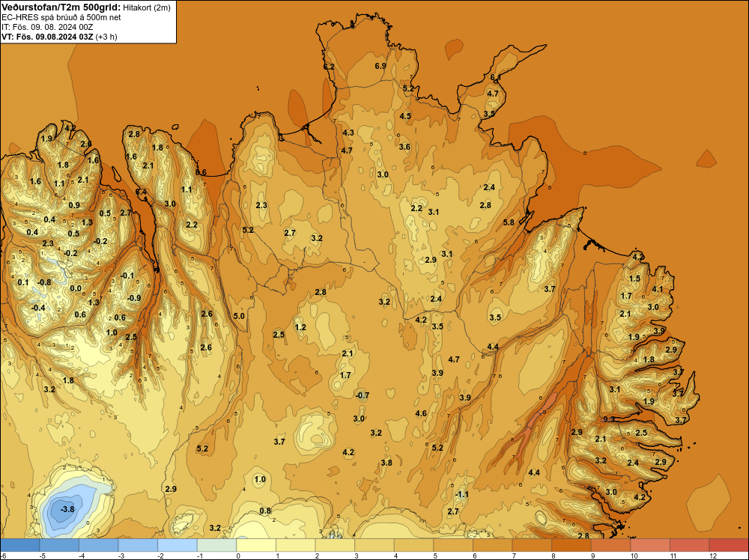Click the Veðurstofan/T2m 500grid title
This screenshot has height=560, width=749.
coord(61,7)
